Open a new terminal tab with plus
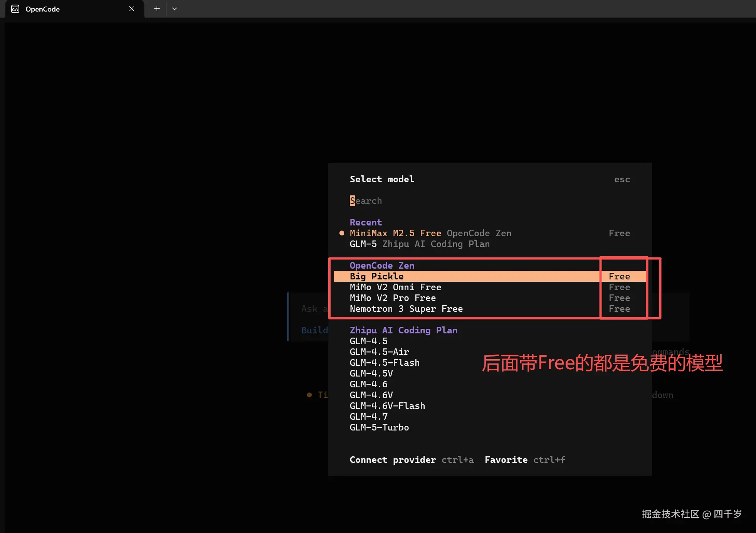This screenshot has height=533, width=756. point(157,9)
